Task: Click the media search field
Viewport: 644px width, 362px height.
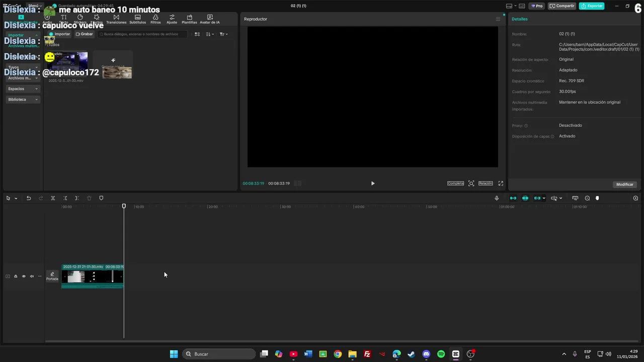Action: (x=142, y=34)
